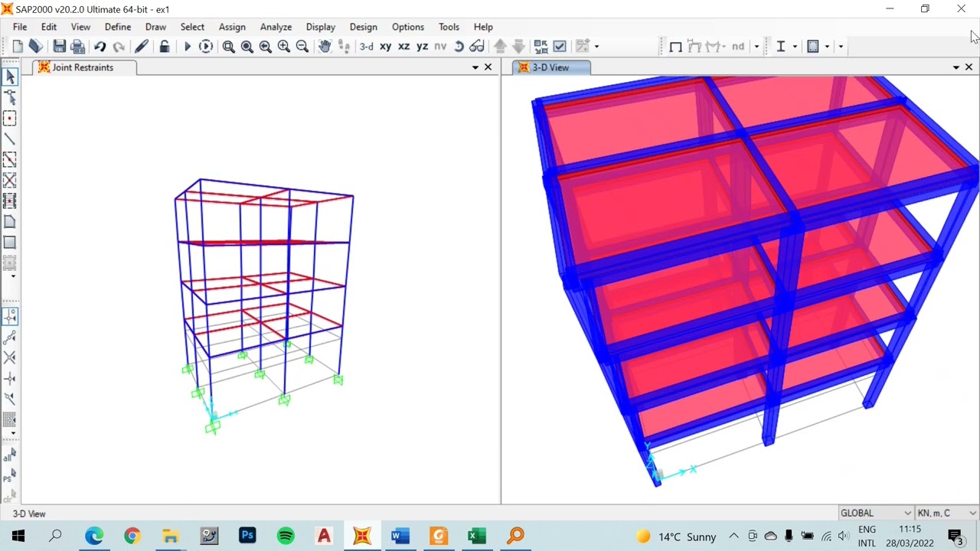Open Set Display Options checkbox icon

coord(560,47)
